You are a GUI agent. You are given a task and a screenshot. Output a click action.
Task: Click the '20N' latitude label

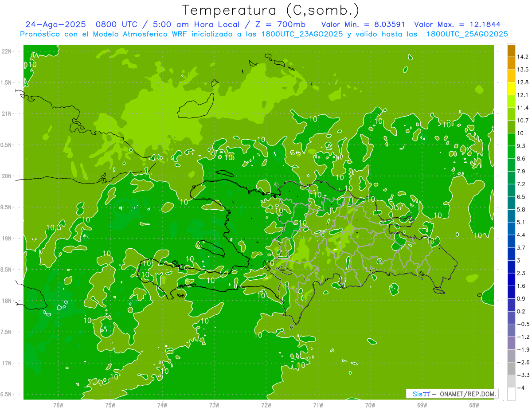coord(6,176)
